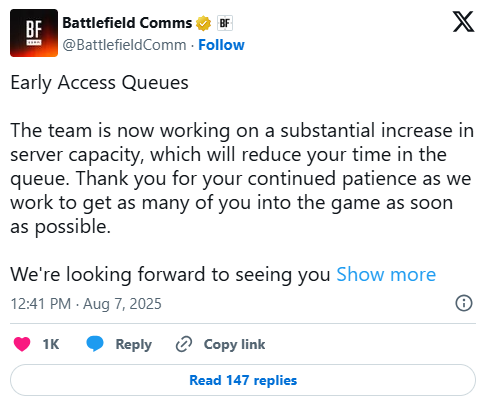
Task: Click the info circle icon
Action: click(x=464, y=303)
